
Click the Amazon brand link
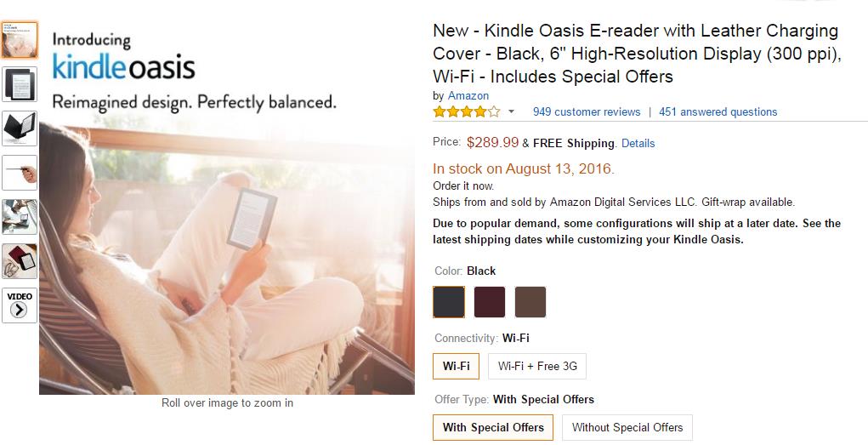(x=468, y=95)
